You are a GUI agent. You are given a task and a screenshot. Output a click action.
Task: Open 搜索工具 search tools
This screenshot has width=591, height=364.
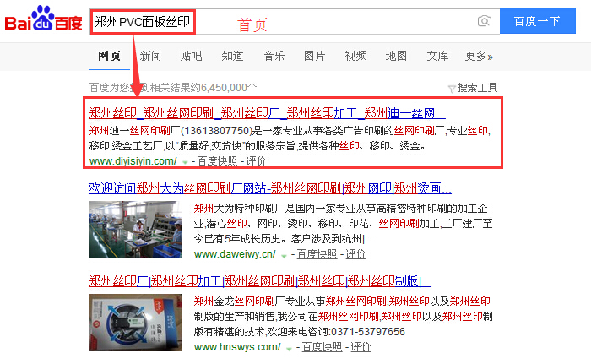[477, 88]
